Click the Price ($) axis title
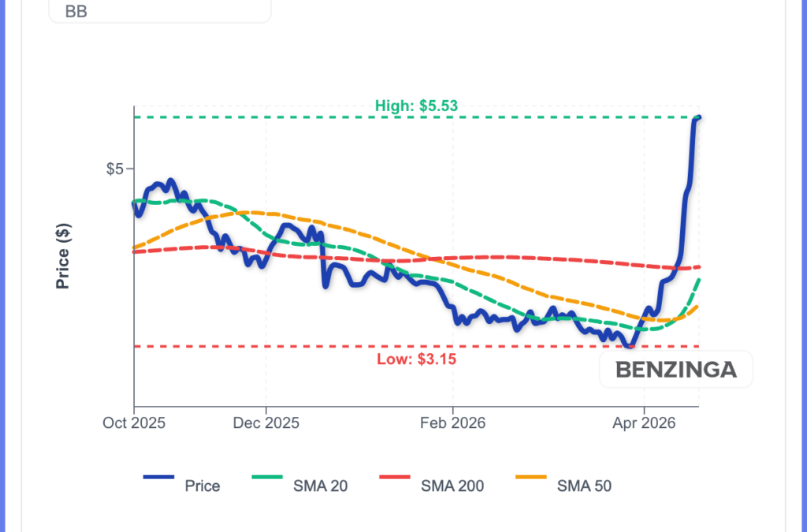The height and width of the screenshot is (532, 807). tap(63, 256)
